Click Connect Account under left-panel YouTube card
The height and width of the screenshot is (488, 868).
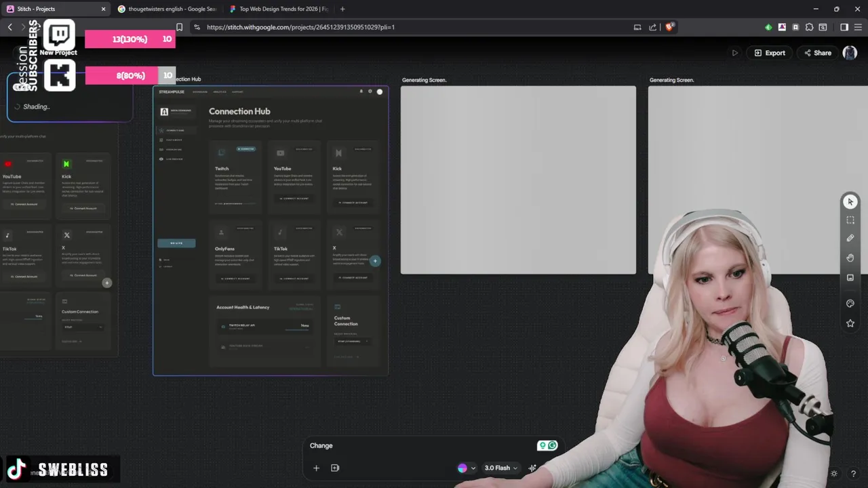pyautogui.click(x=24, y=204)
